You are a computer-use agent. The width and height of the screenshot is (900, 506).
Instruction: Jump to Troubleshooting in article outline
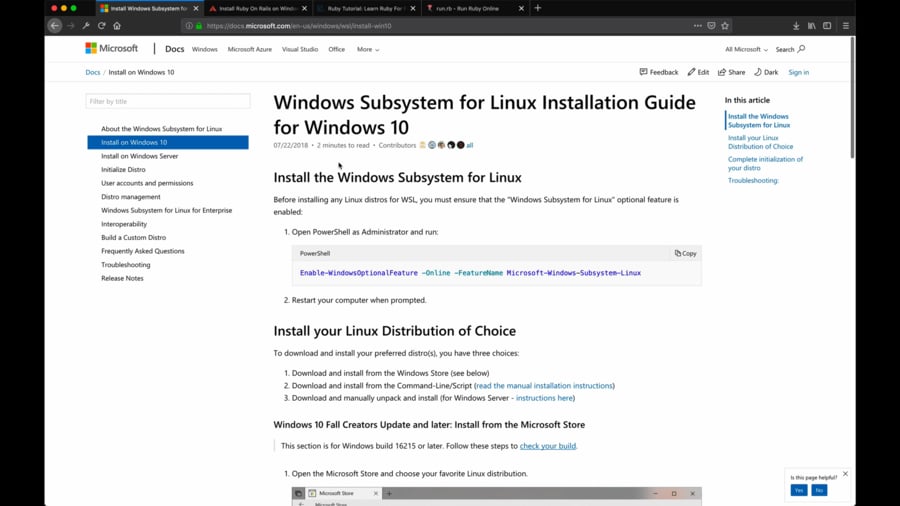click(x=753, y=180)
